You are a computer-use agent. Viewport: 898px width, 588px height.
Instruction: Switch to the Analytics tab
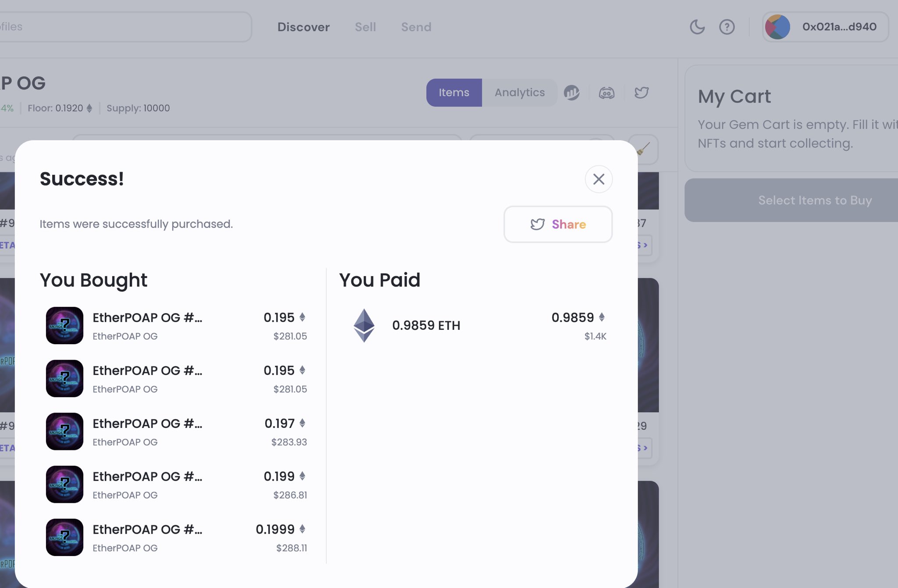[520, 93]
